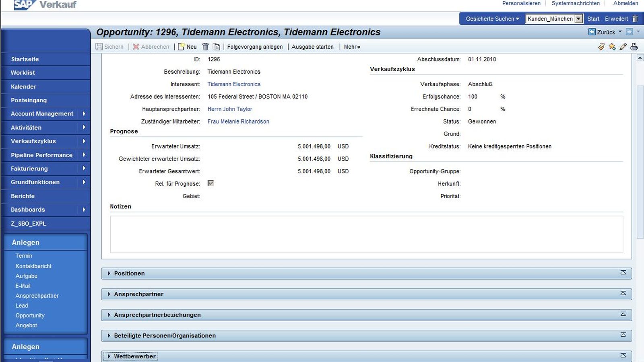Open Berichte in the navigation

click(x=45, y=196)
